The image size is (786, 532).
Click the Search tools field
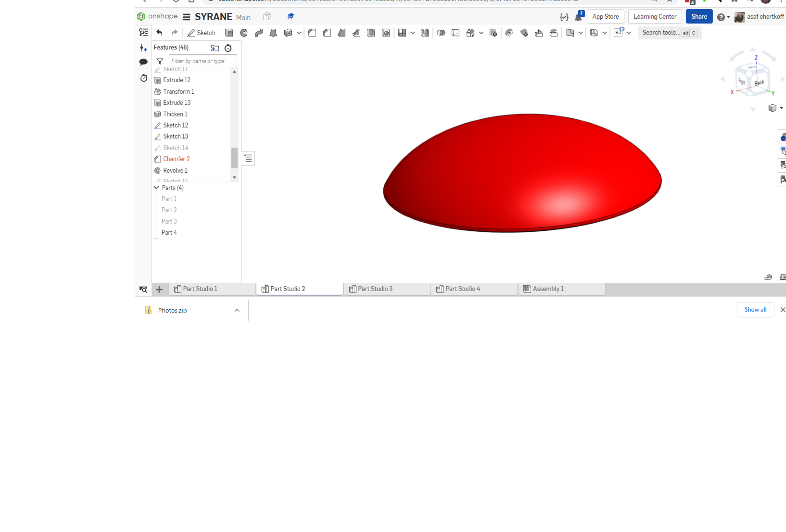(x=670, y=33)
